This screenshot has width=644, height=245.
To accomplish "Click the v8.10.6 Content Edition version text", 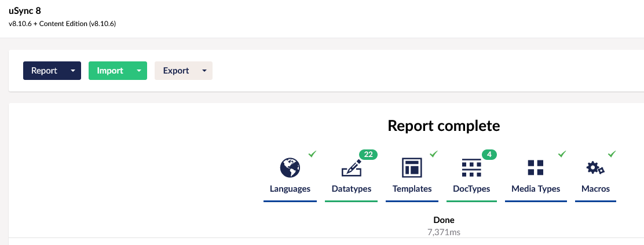I will [62, 24].
